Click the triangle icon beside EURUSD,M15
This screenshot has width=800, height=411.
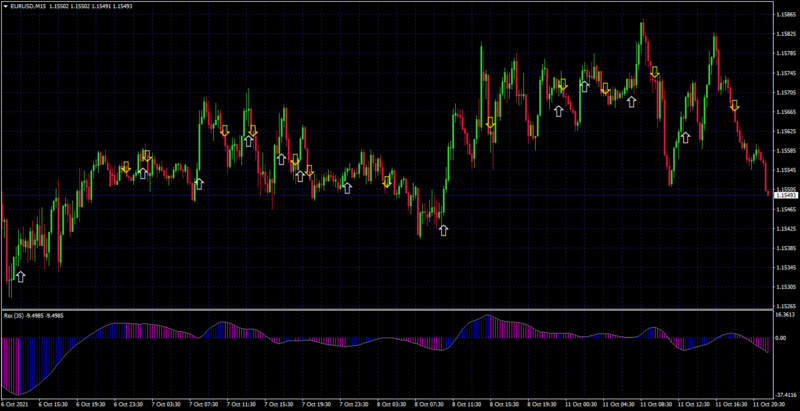(6, 7)
